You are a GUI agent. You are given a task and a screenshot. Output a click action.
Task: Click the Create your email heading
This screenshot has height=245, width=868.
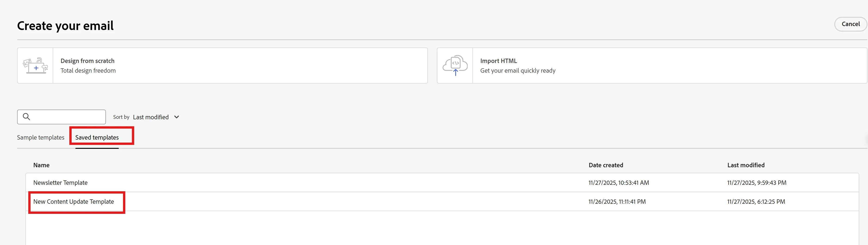65,26
